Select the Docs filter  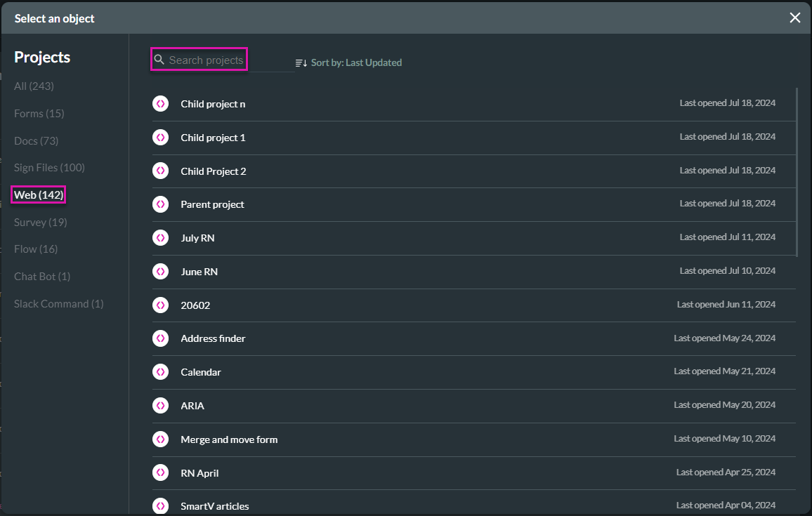[x=36, y=140]
